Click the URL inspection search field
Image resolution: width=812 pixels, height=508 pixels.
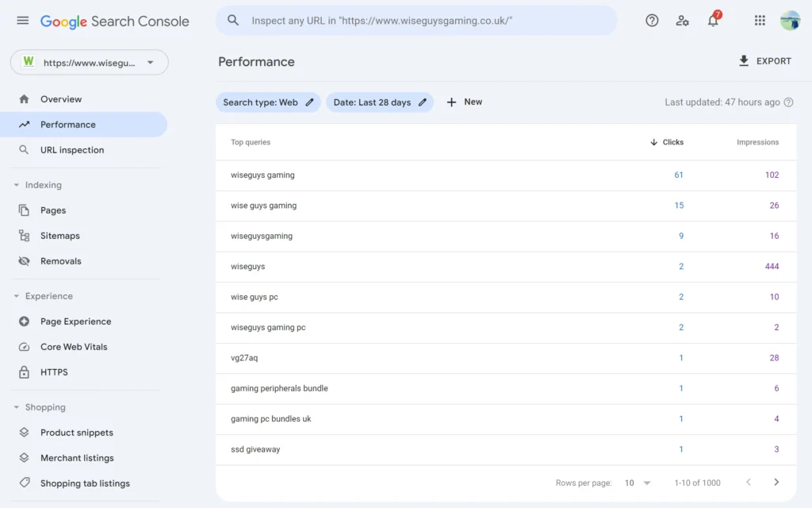pyautogui.click(x=416, y=21)
